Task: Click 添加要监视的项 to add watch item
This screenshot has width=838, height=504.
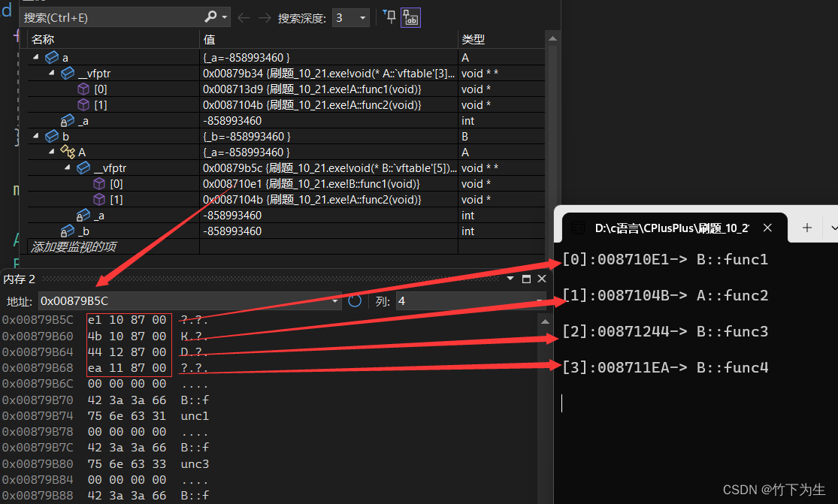Action: click(x=74, y=246)
